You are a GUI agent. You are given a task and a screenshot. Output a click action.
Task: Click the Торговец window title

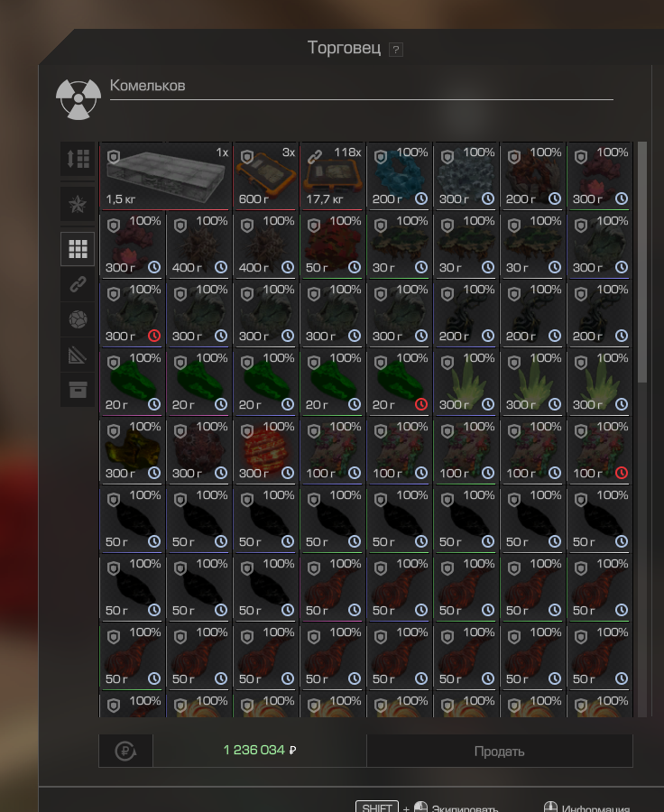tap(344, 48)
